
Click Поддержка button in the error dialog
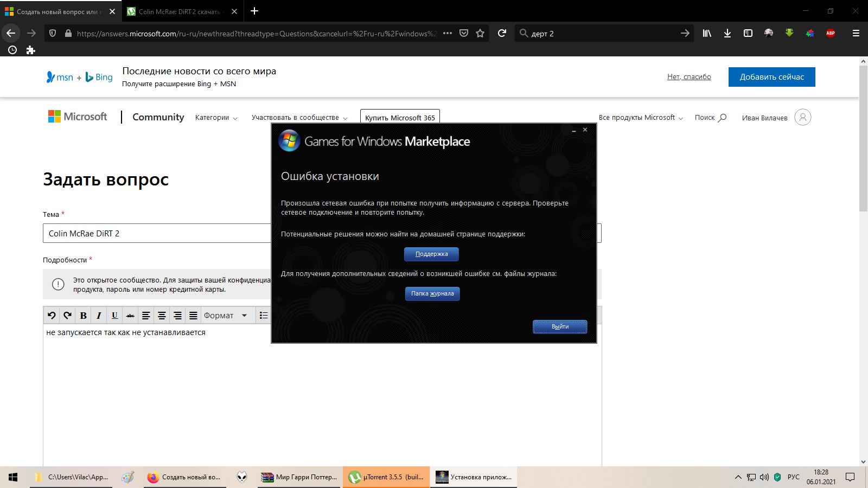[x=431, y=254]
